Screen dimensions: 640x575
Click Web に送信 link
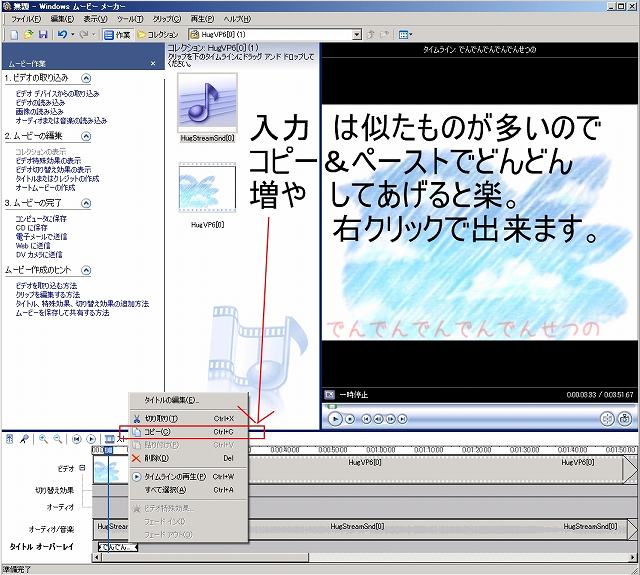point(33,245)
